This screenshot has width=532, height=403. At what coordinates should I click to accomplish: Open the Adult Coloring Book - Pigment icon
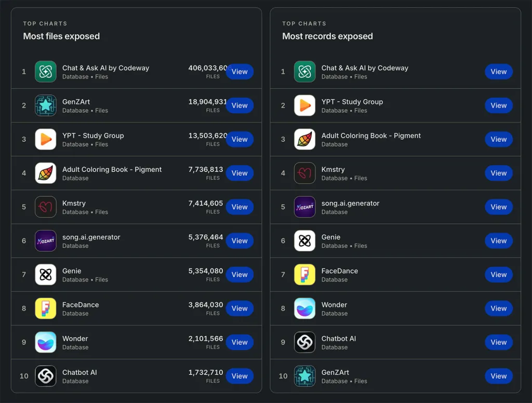click(x=45, y=173)
